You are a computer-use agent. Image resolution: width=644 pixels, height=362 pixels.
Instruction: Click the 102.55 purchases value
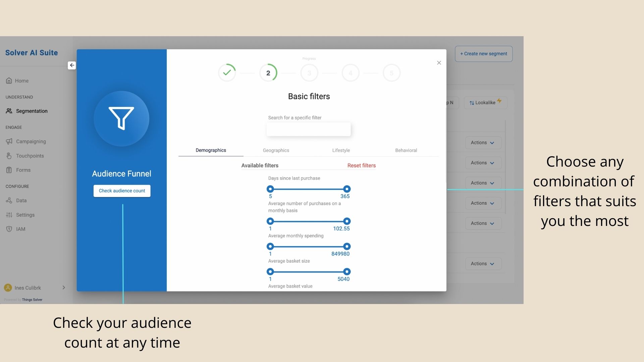click(x=341, y=229)
